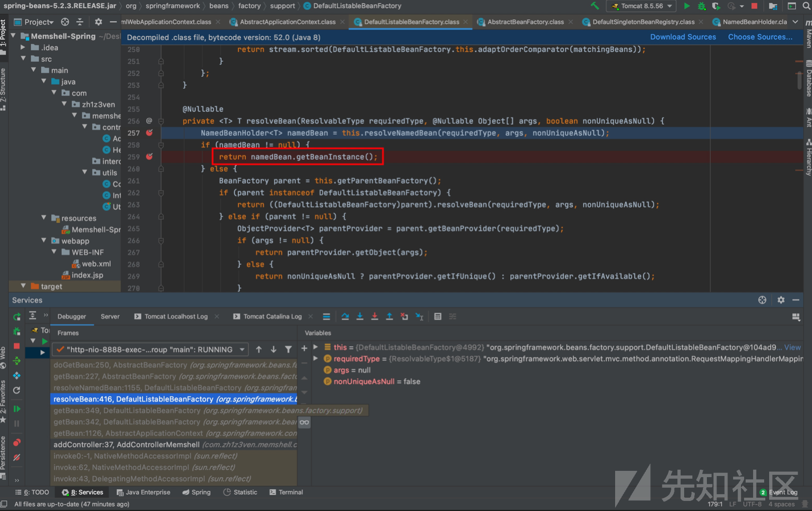Run Tomcat with the green play icon
This screenshot has height=511, width=812.
click(x=687, y=6)
